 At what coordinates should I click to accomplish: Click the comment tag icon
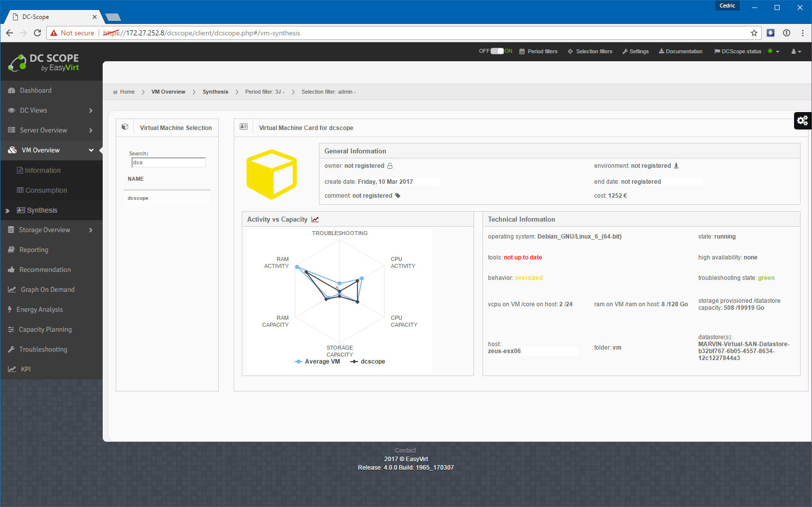[x=398, y=196]
